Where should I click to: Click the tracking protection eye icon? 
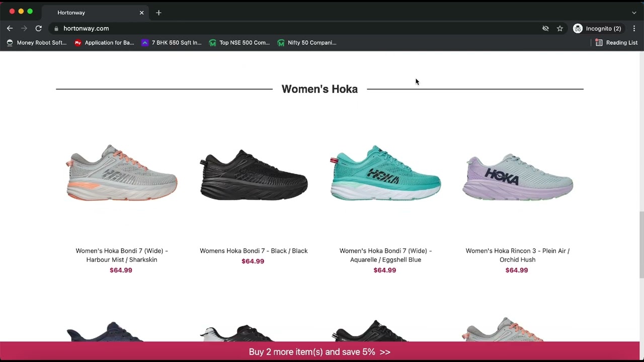coord(545,29)
